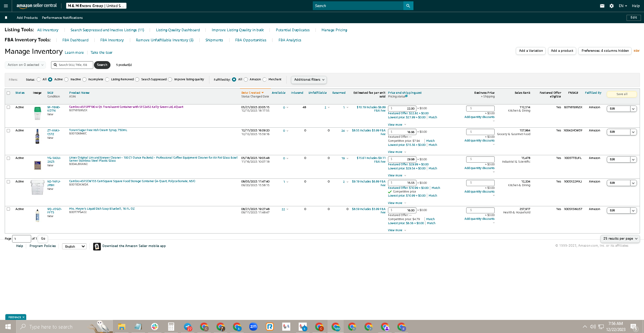Close the Feedback tab with X
This screenshot has height=333, width=644.
pos(23,317)
